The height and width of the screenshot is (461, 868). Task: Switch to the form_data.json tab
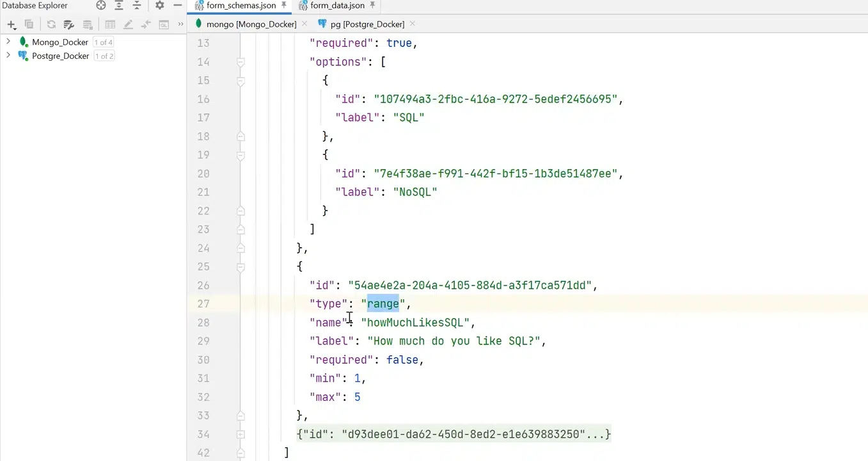point(336,5)
